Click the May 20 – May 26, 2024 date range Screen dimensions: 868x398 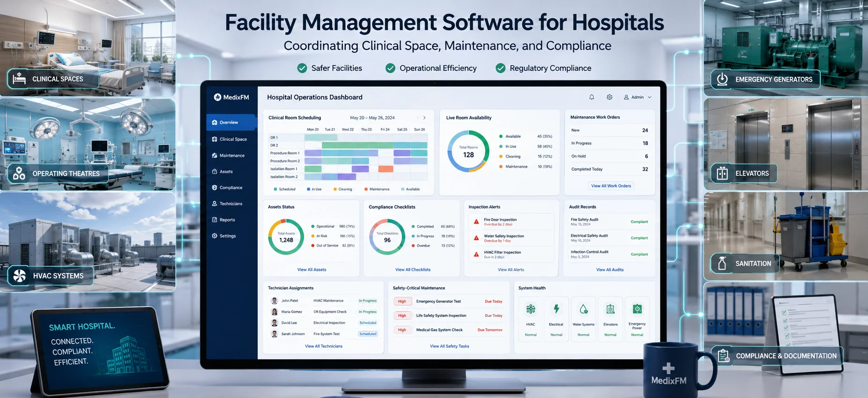click(x=372, y=118)
